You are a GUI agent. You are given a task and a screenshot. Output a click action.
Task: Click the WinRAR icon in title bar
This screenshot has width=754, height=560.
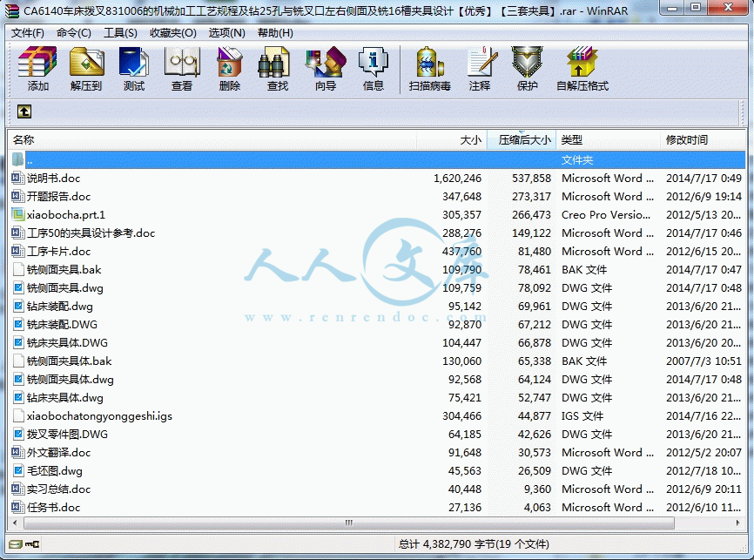click(12, 10)
